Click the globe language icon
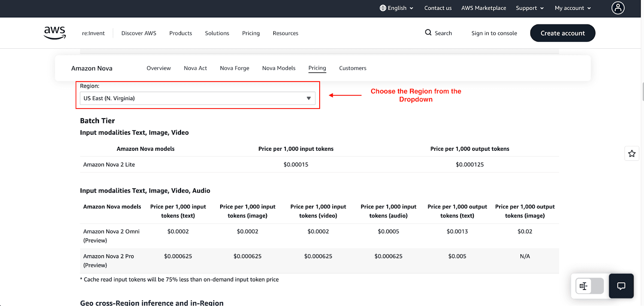 click(383, 8)
